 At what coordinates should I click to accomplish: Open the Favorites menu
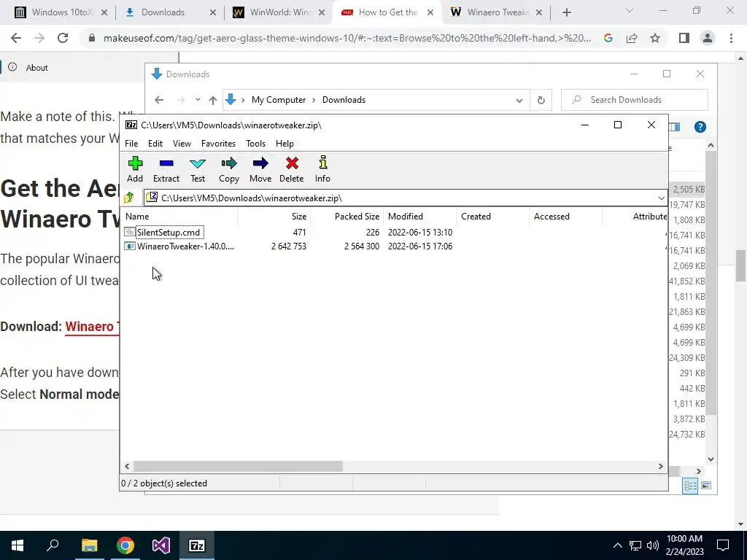[x=218, y=144]
